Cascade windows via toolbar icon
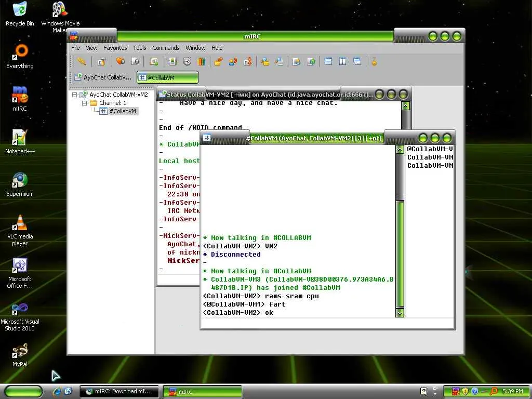The width and height of the screenshot is (532, 399). coord(357,61)
